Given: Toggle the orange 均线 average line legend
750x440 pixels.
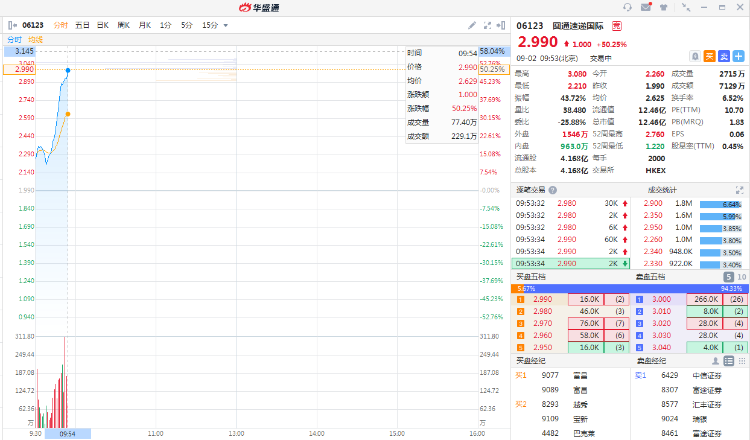Looking at the screenshot, I should (x=35, y=40).
